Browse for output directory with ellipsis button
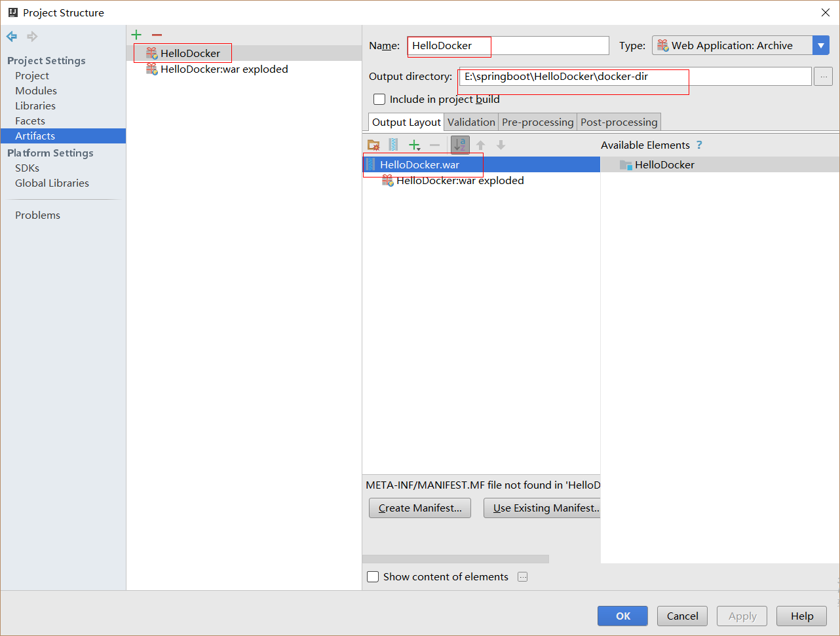This screenshot has width=840, height=636. pos(823,76)
